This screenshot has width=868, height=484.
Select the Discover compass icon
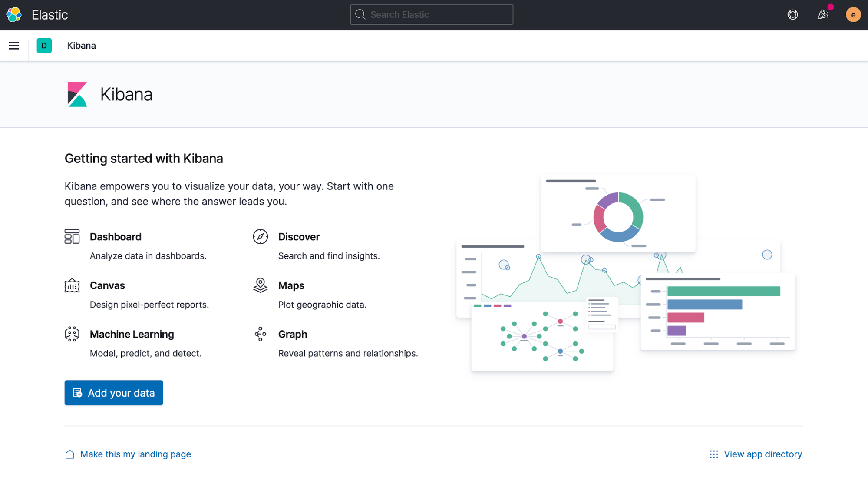[x=260, y=236]
